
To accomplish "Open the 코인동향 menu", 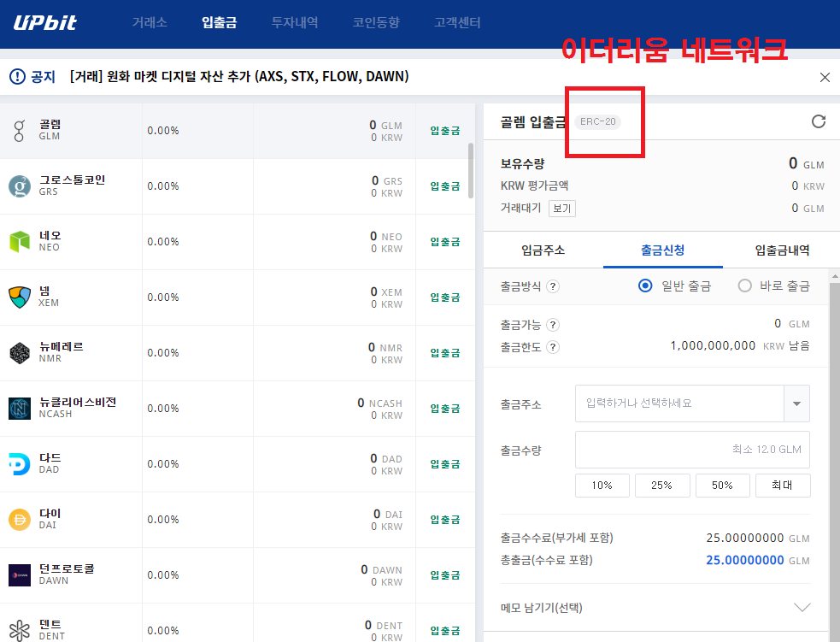I will 376,22.
